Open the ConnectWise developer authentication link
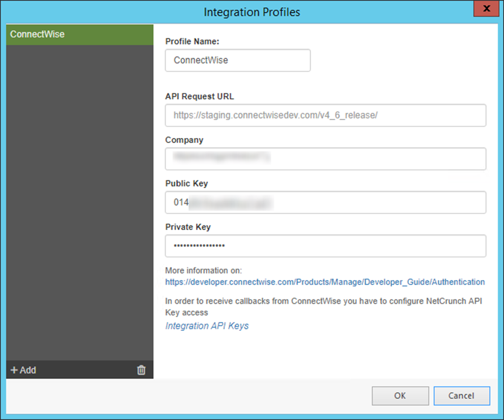 325,282
